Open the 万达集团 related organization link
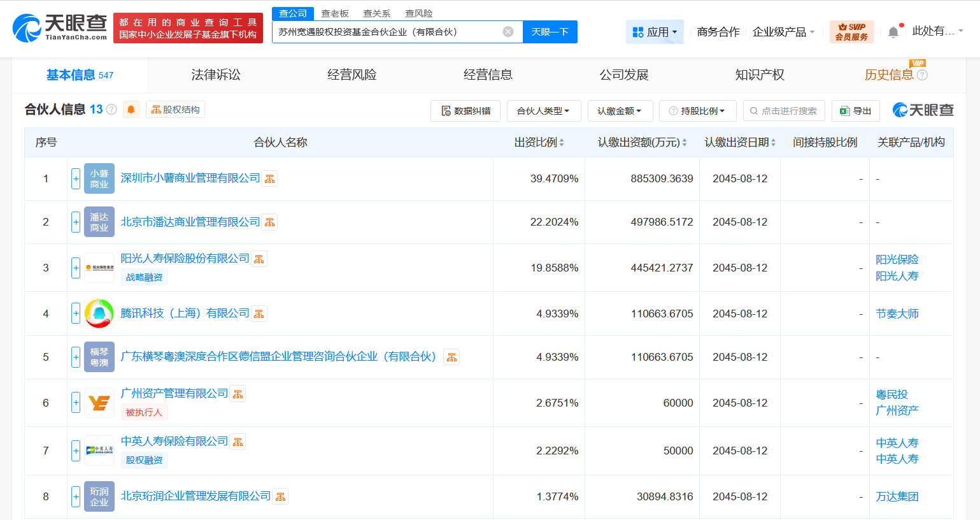This screenshot has width=980, height=520. [x=897, y=496]
